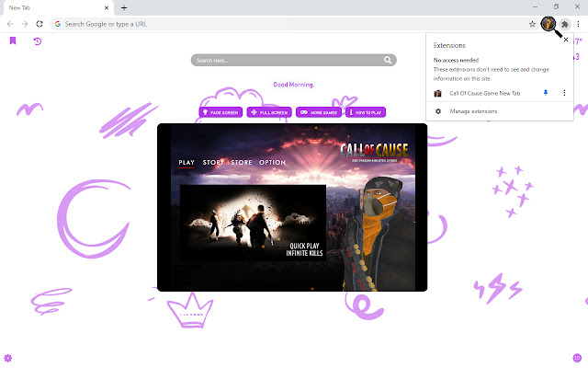588x368 pixels.
Task: Click the Fade Screen button
Action: 220,112
